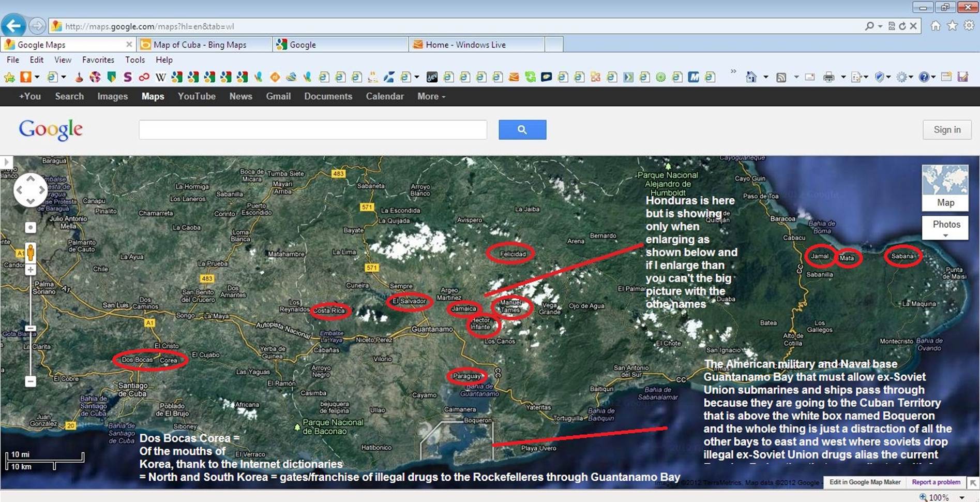Click the browser forward arrow button

coord(37,25)
